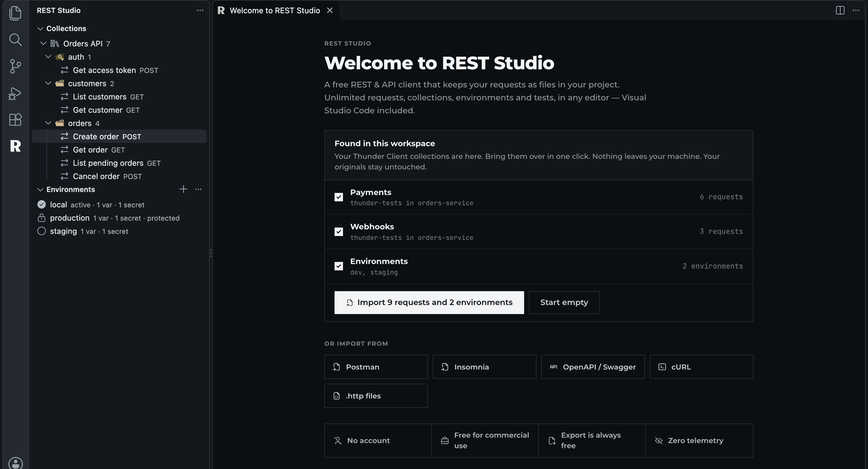
Task: Import from .http files
Action: 376,396
